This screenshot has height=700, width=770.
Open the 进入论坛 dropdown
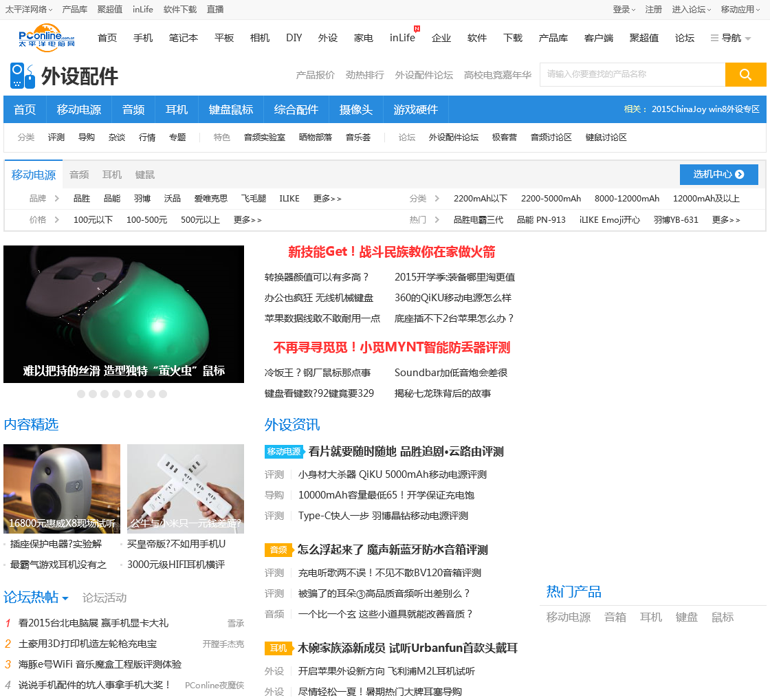[692, 10]
